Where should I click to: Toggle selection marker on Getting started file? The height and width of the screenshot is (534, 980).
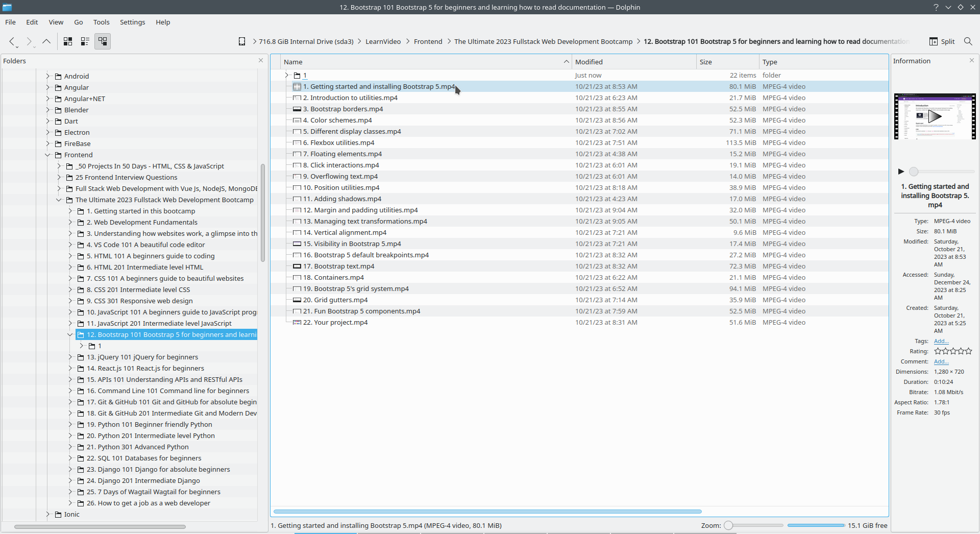(x=297, y=87)
